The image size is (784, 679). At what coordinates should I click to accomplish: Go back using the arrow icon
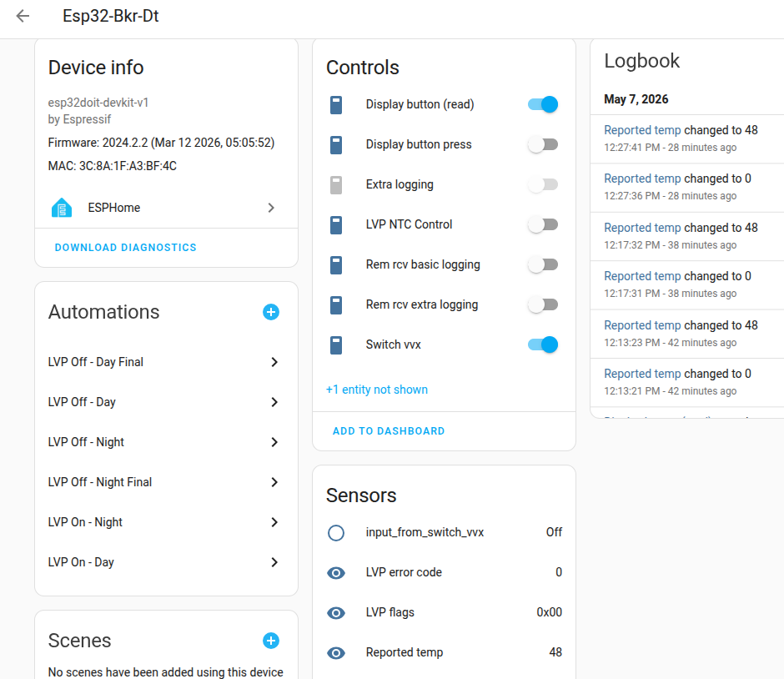[23, 16]
